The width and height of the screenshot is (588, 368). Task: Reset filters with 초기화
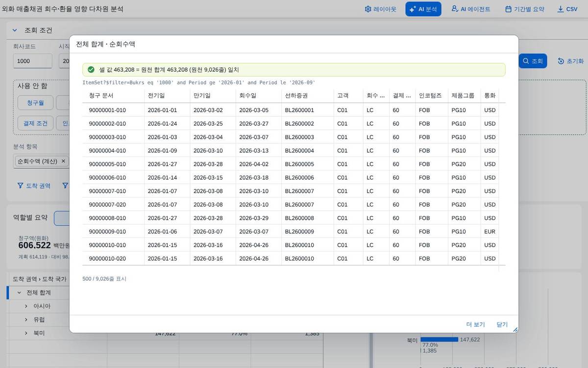(571, 61)
